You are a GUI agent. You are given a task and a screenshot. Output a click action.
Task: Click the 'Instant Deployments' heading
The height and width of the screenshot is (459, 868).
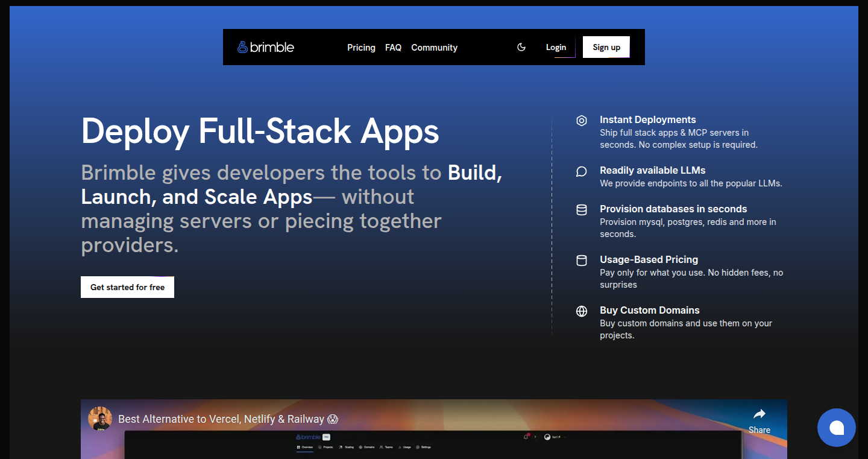[648, 119]
